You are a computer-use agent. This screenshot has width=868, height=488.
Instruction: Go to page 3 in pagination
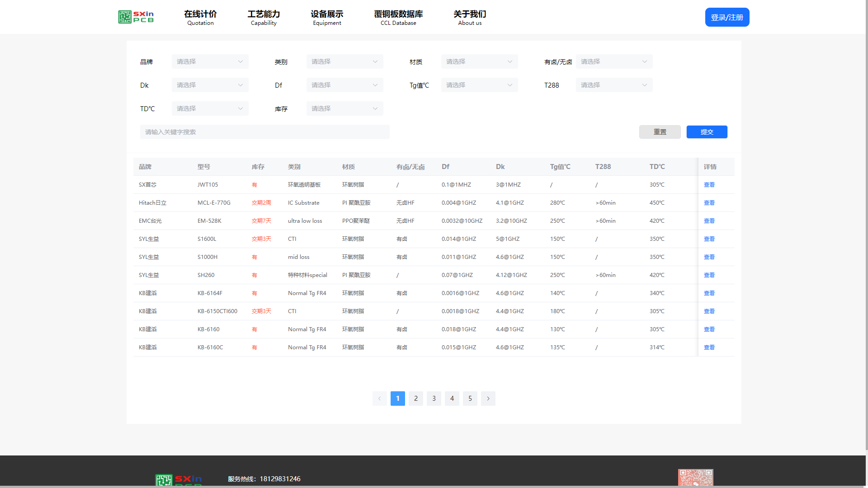click(x=434, y=399)
